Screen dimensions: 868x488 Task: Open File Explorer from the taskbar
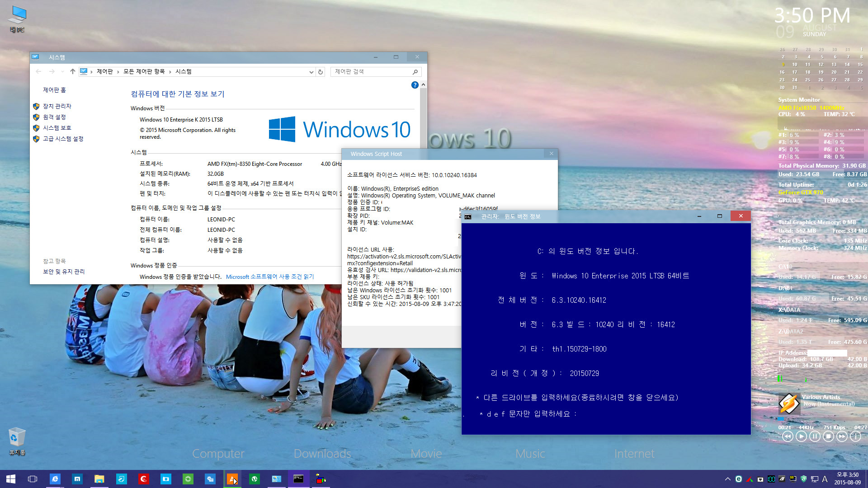[x=99, y=479]
